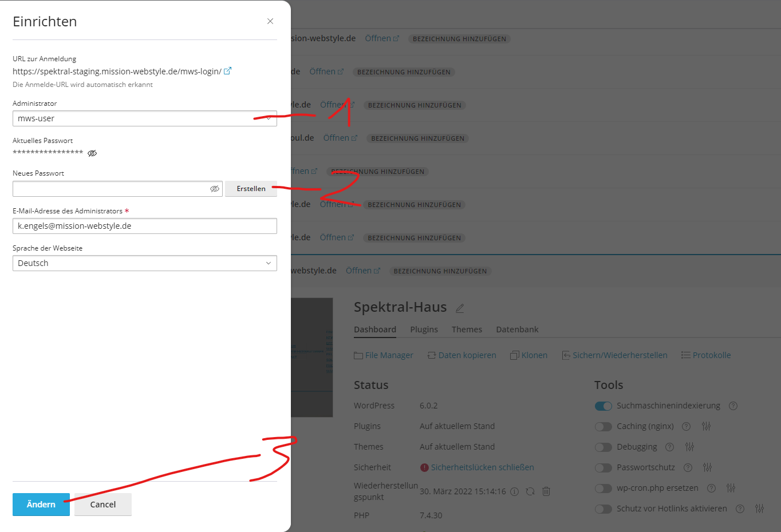Enable the Debugging toggle
This screenshot has height=532, width=781.
[x=603, y=447]
